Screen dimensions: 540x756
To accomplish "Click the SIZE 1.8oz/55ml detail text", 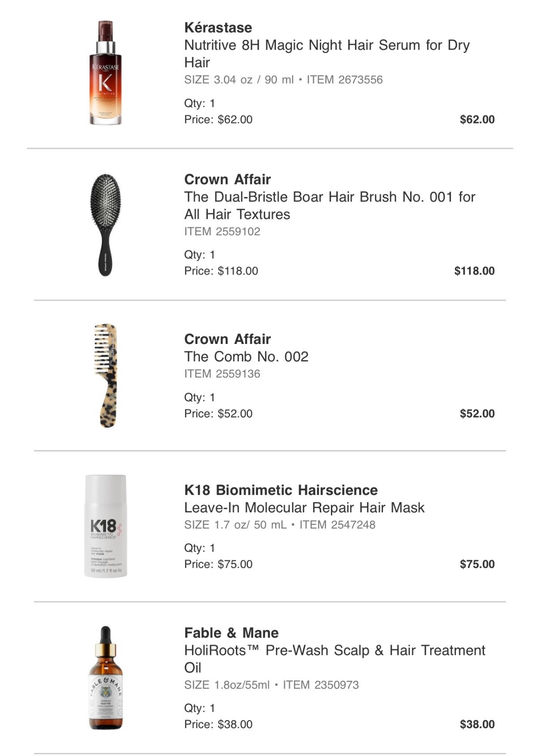I will 227,685.
